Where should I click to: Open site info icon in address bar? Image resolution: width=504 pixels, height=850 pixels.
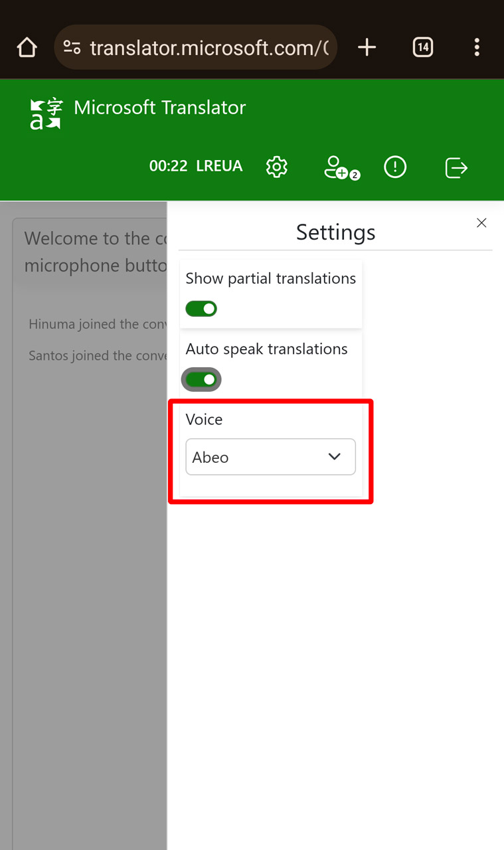click(x=72, y=47)
